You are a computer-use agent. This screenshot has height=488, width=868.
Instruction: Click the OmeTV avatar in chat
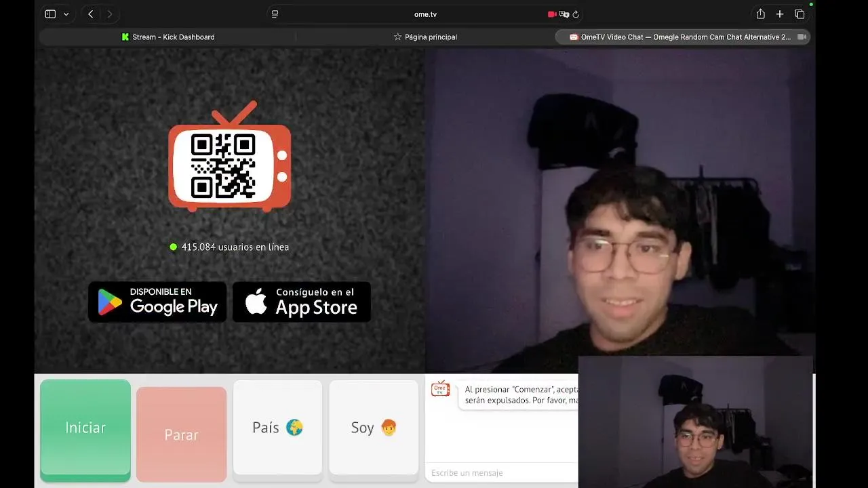point(441,388)
